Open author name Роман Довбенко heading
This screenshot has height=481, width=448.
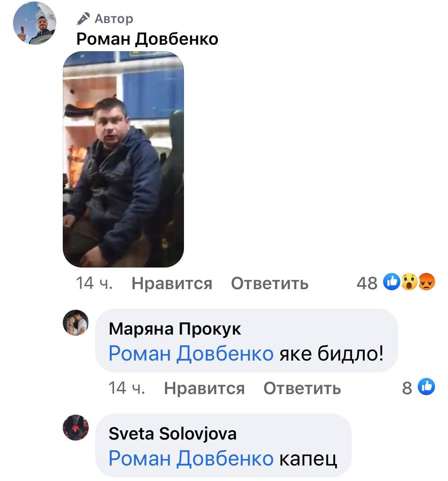(x=148, y=39)
